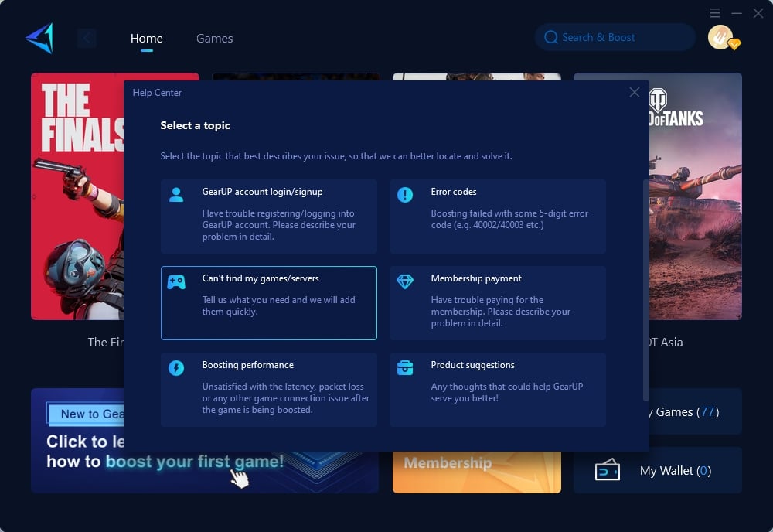773x532 pixels.
Task: Click 'Any thoughts that could help GearUP' text
Action: pos(507,392)
